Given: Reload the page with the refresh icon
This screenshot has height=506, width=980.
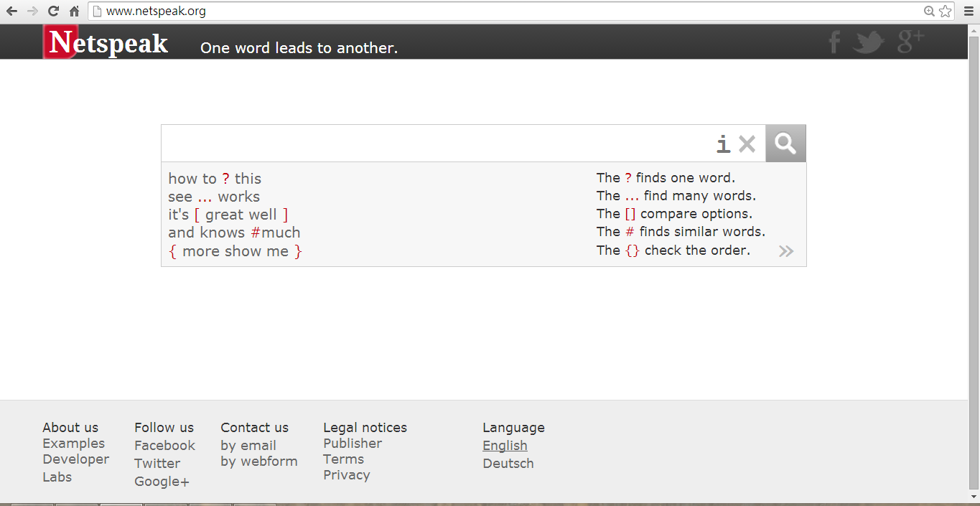Looking at the screenshot, I should coord(53,11).
